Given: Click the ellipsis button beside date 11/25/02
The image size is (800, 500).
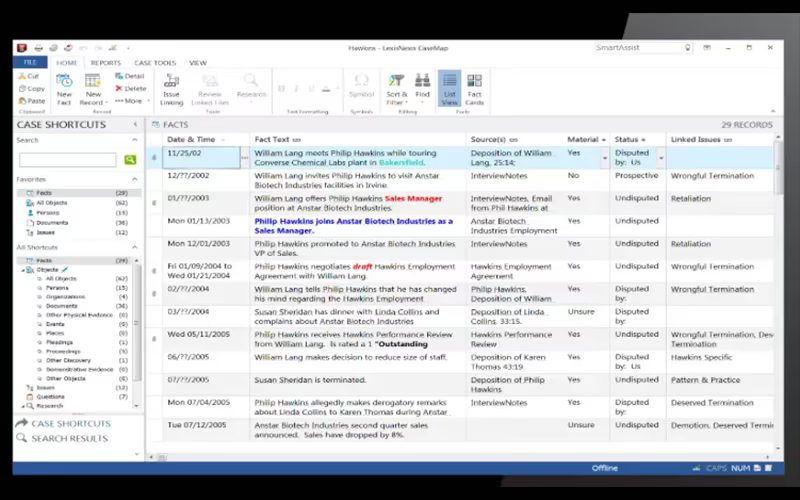Looking at the screenshot, I should [x=245, y=158].
